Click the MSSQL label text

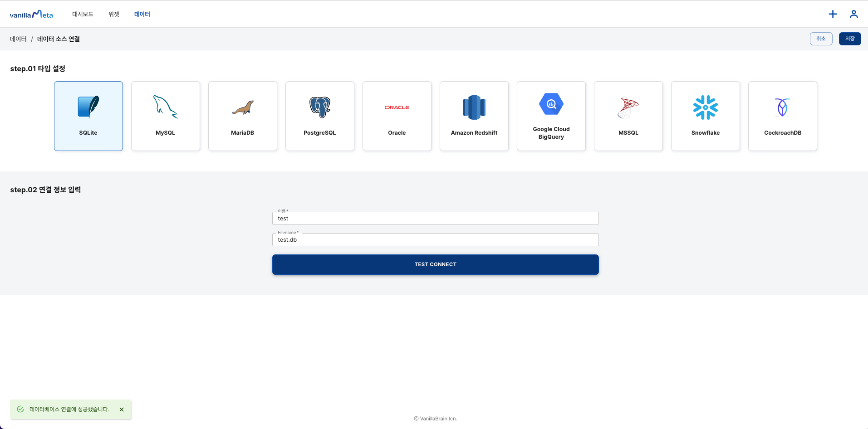[x=628, y=133]
